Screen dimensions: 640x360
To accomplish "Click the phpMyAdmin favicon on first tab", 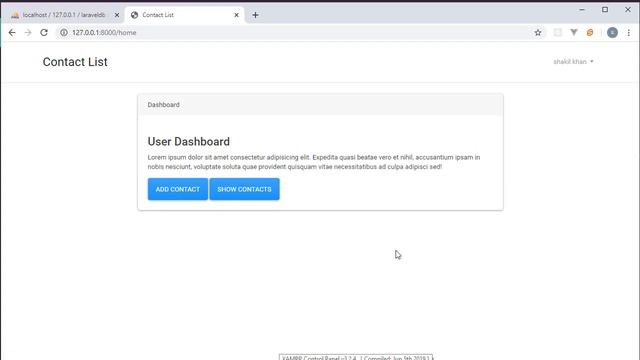I will pyautogui.click(x=15, y=15).
